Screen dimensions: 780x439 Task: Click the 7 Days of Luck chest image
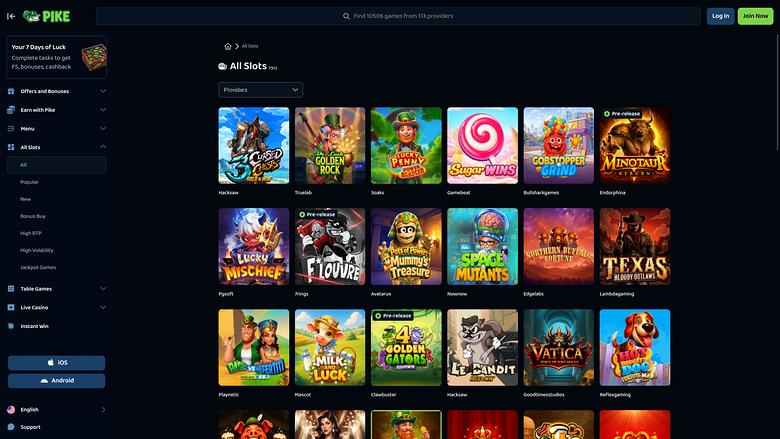tap(94, 57)
